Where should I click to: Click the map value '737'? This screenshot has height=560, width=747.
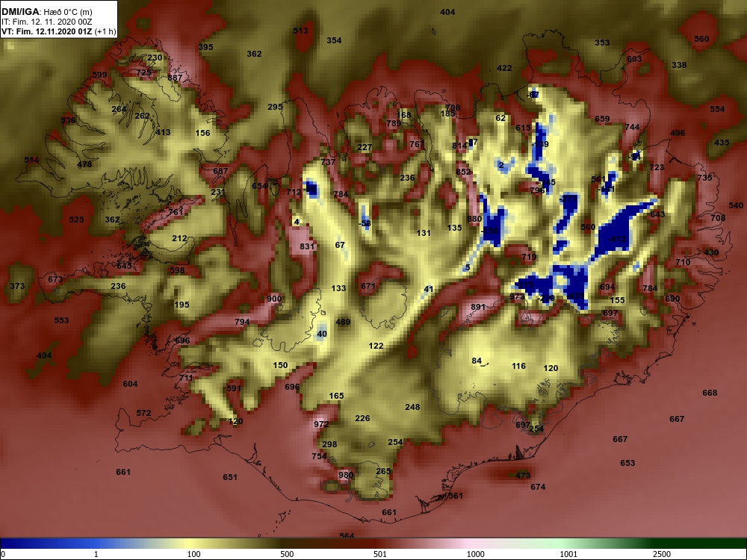328,162
